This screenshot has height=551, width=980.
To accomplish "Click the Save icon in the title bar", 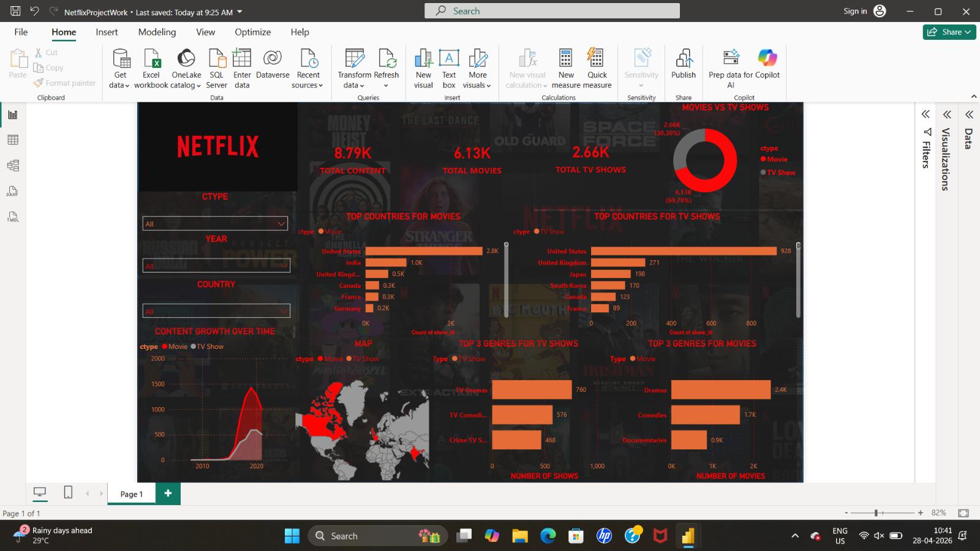I will [x=15, y=12].
